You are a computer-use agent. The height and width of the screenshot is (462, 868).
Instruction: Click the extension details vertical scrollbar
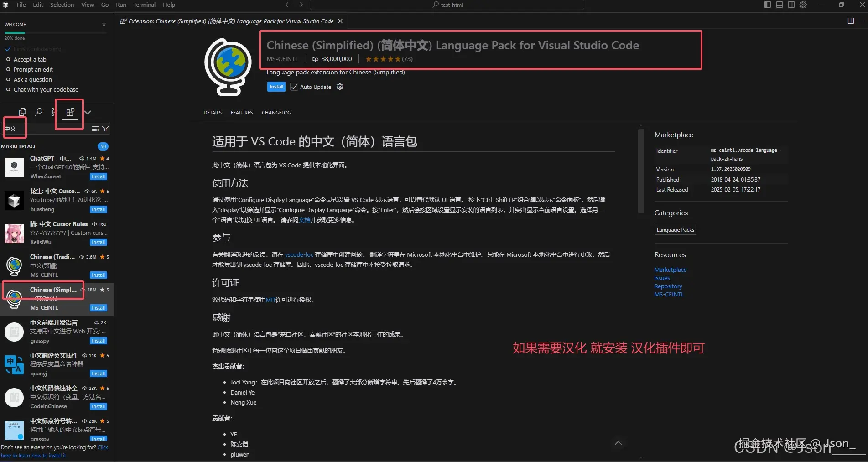641,171
